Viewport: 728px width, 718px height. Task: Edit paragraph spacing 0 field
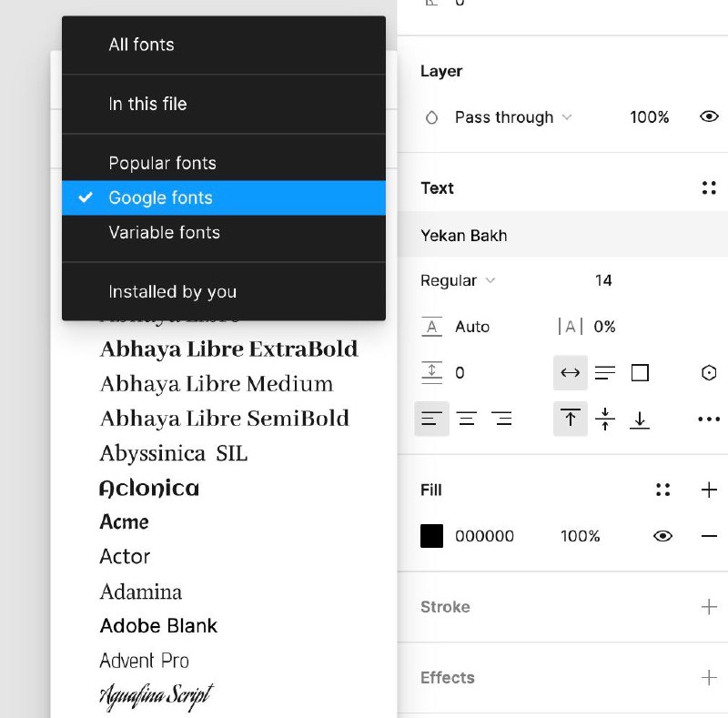click(x=460, y=372)
